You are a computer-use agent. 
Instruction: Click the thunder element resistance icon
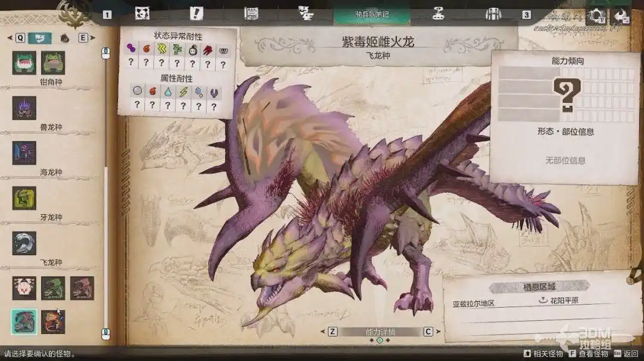point(183,92)
